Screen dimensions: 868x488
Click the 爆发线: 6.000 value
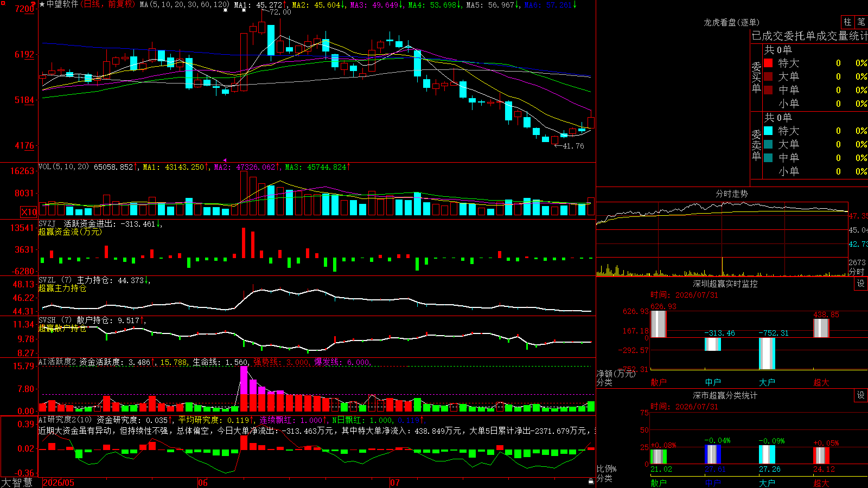[342, 362]
